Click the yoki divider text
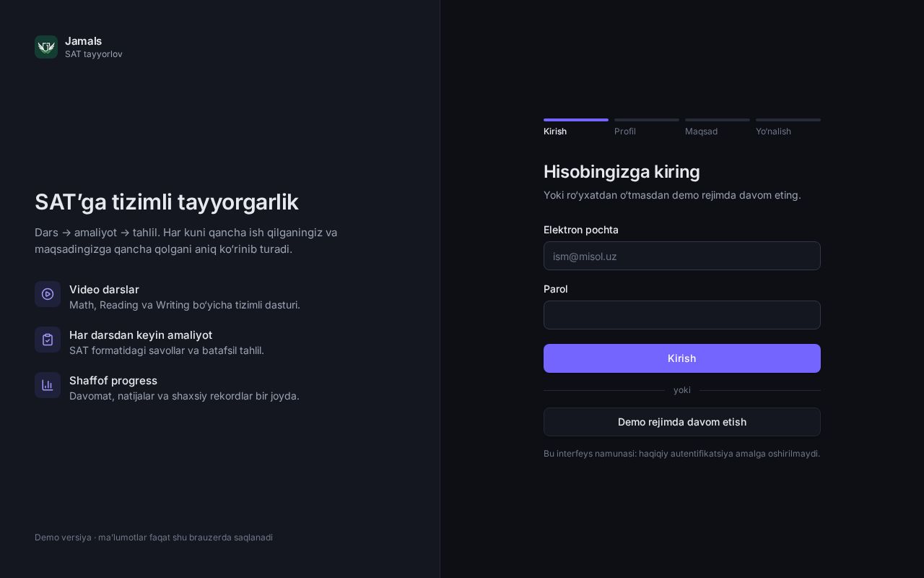The image size is (924, 578). 682,390
